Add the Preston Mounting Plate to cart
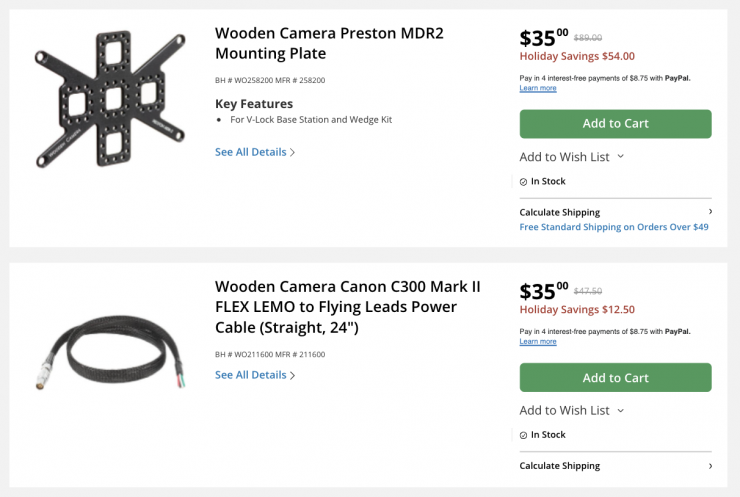The width and height of the screenshot is (740, 497). click(615, 124)
